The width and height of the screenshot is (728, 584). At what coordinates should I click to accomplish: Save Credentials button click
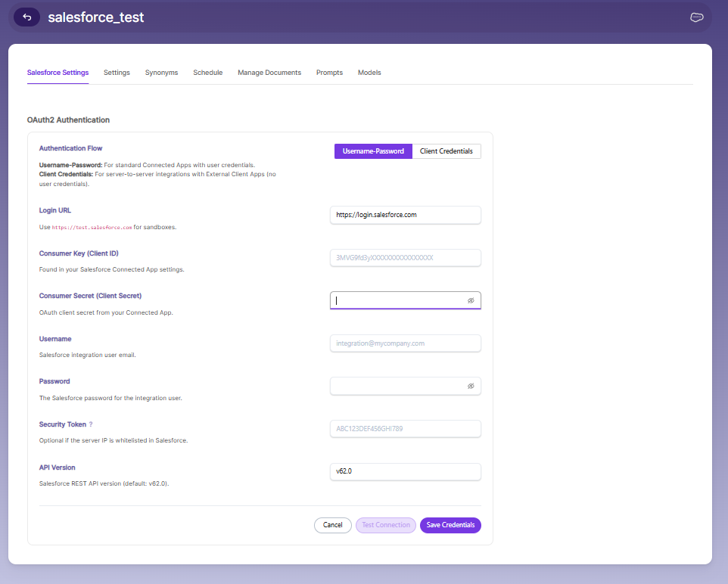[450, 525]
